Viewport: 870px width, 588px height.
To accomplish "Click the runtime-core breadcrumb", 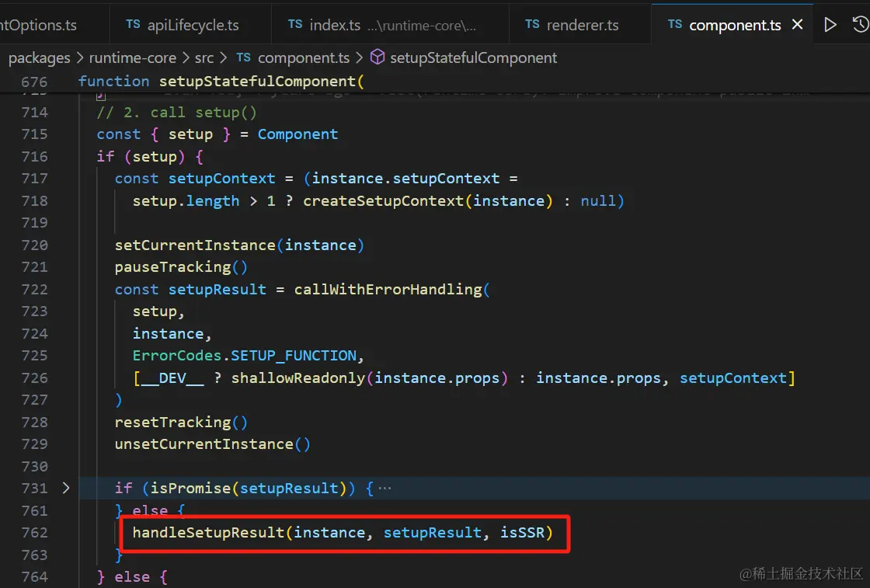I will coord(133,57).
